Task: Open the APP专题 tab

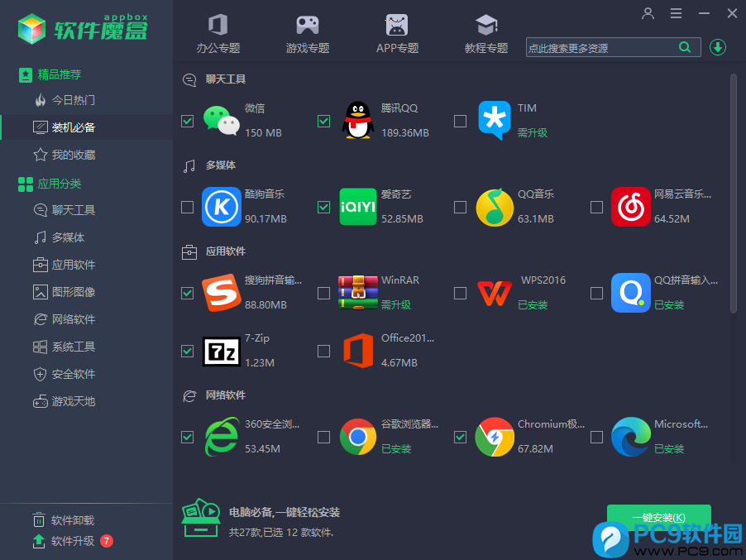Action: tap(397, 33)
